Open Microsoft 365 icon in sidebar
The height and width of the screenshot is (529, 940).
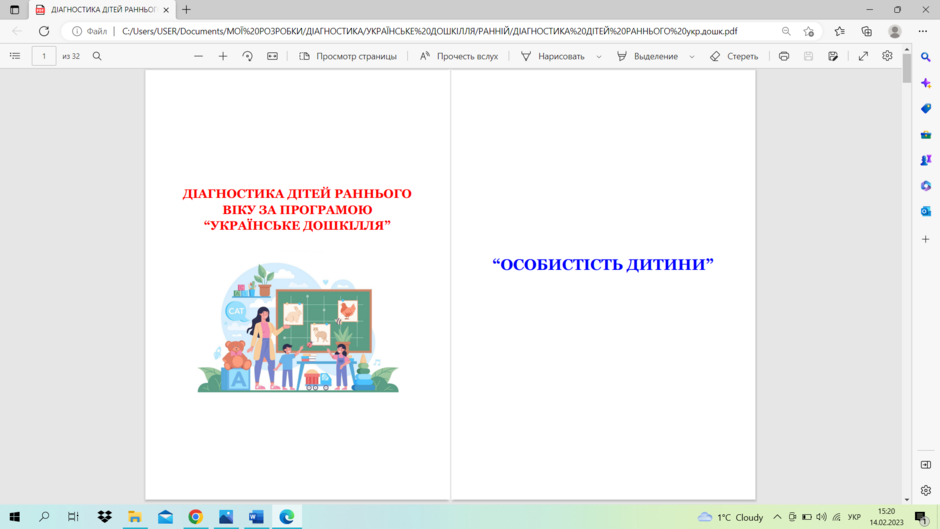pyautogui.click(x=926, y=186)
